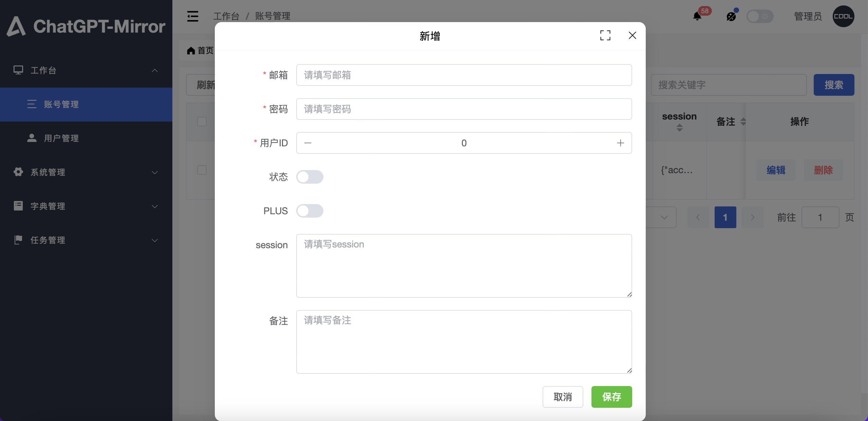
Task: Click the fullscreen icon in dialog header
Action: pyautogui.click(x=605, y=35)
